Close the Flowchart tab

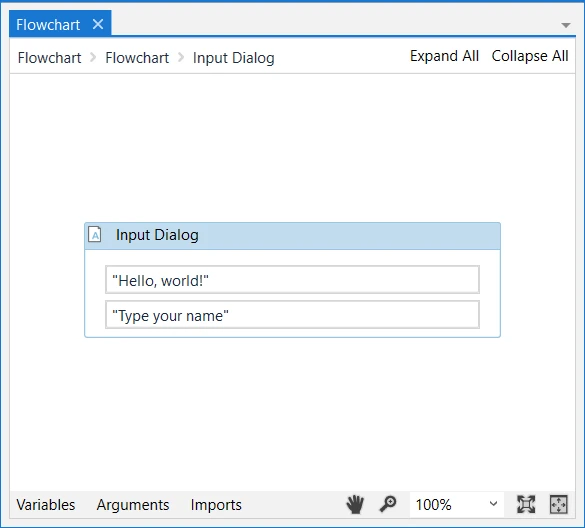98,24
